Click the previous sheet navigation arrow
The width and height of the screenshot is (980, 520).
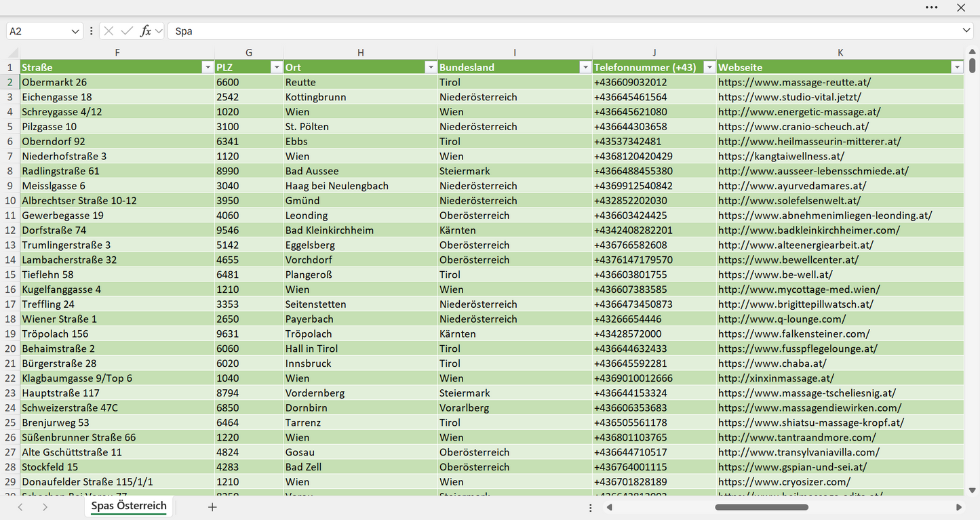click(20, 507)
